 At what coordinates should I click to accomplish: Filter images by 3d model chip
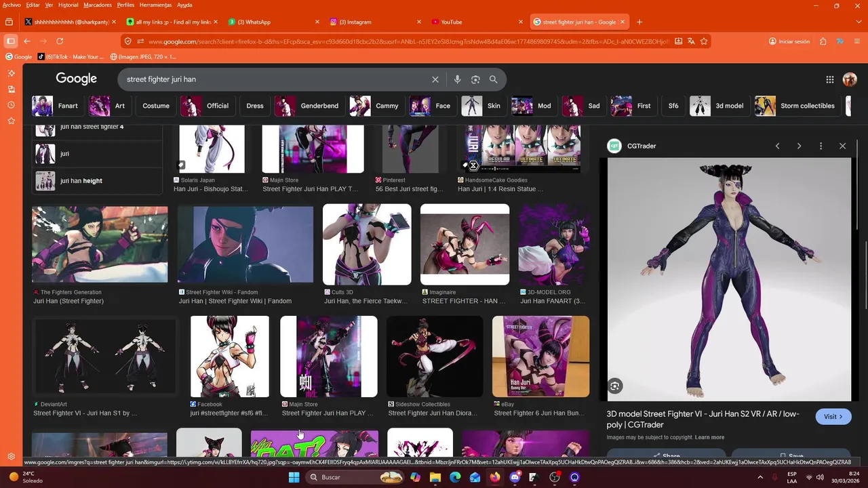coord(719,106)
